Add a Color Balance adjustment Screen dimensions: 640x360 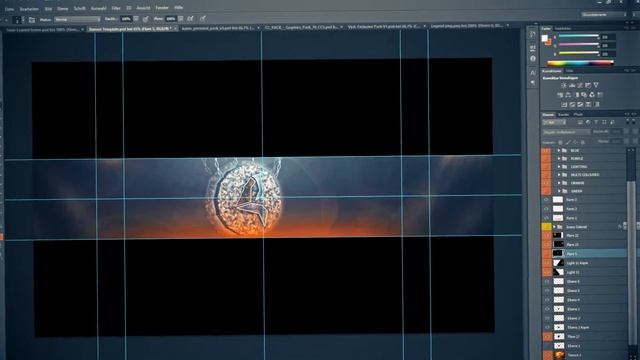point(568,95)
